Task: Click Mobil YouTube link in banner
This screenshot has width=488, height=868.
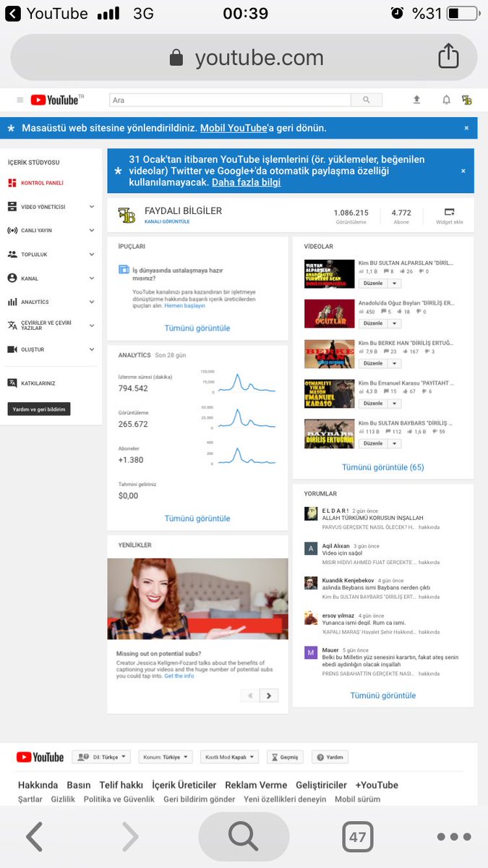Action: pos(234,128)
